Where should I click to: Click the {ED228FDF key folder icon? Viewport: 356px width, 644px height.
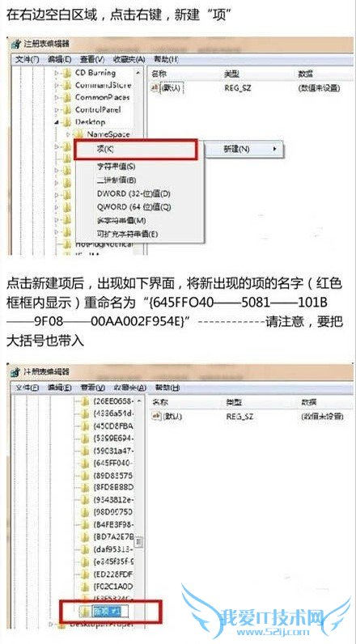pos(85,574)
